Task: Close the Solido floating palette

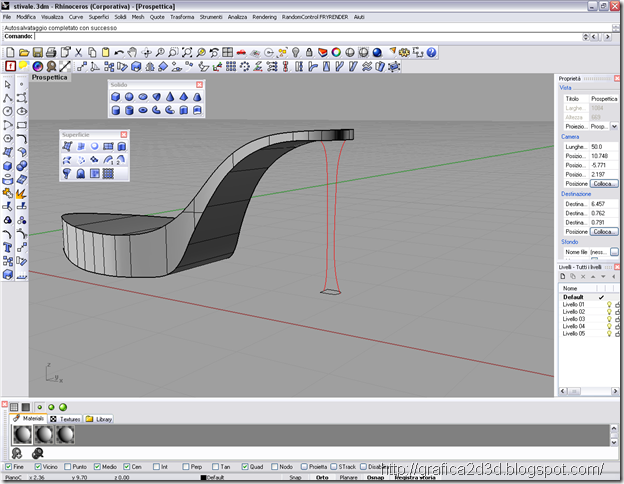Action: [x=199, y=85]
